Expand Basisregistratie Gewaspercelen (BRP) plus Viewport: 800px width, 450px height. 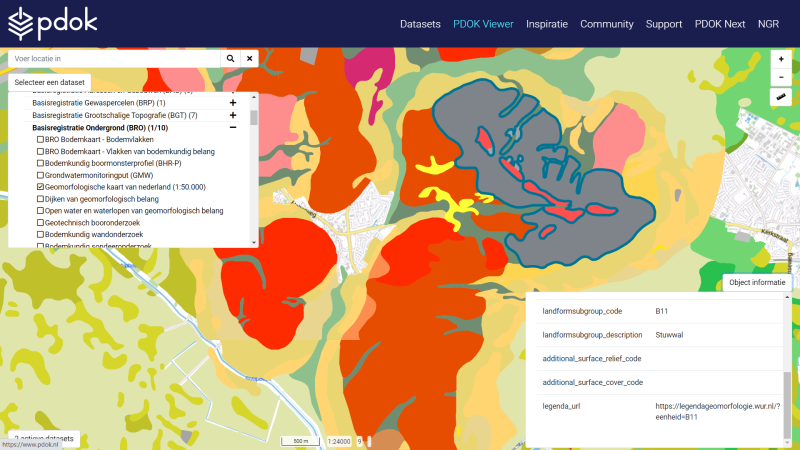pyautogui.click(x=233, y=103)
